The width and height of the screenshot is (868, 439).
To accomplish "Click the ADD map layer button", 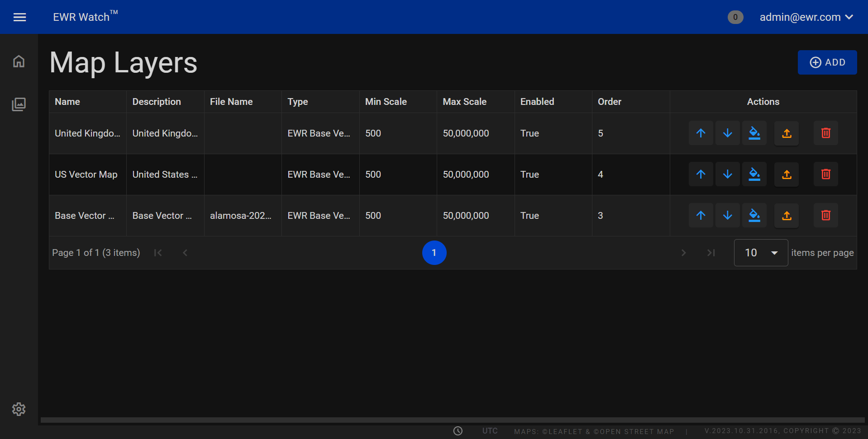I will tap(827, 62).
